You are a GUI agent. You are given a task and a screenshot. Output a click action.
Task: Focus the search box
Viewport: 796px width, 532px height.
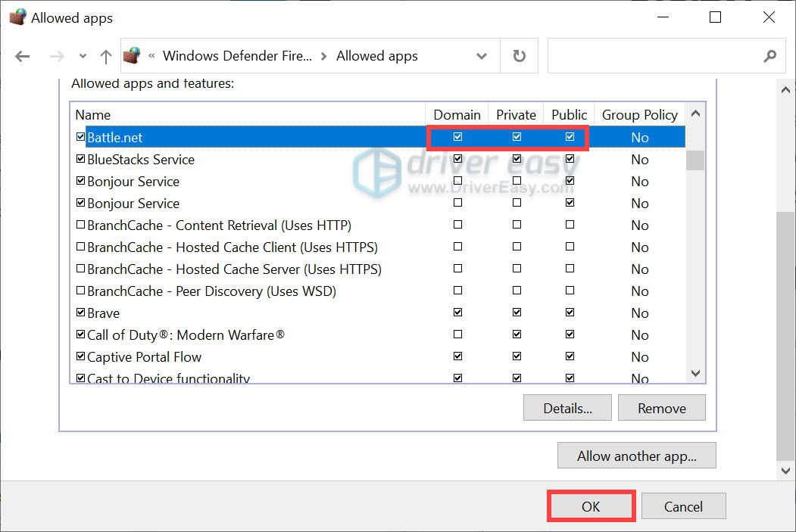[666, 56]
